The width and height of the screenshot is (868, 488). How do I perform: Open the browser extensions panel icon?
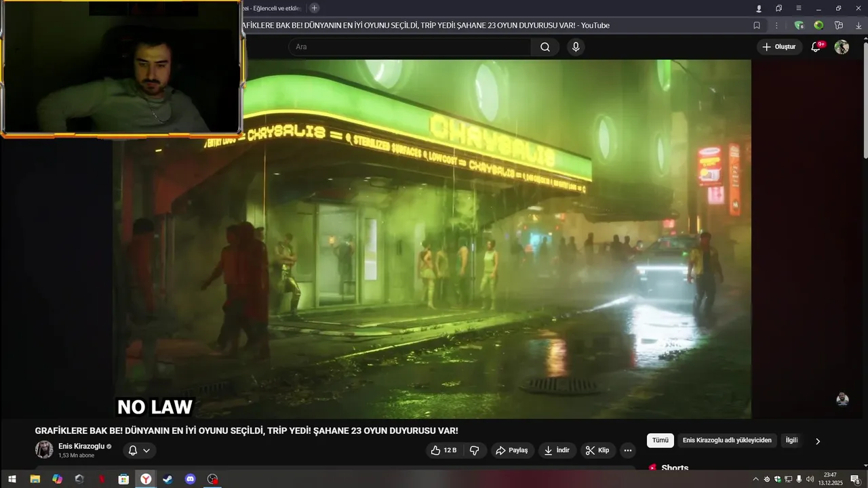(x=839, y=25)
